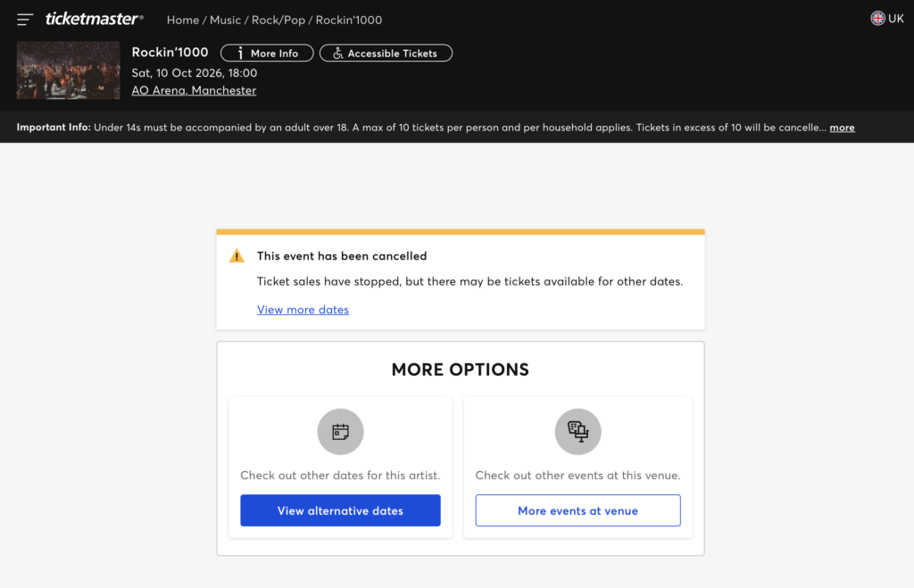Go to the Music breadcrumb
914x588 pixels.
coord(225,20)
